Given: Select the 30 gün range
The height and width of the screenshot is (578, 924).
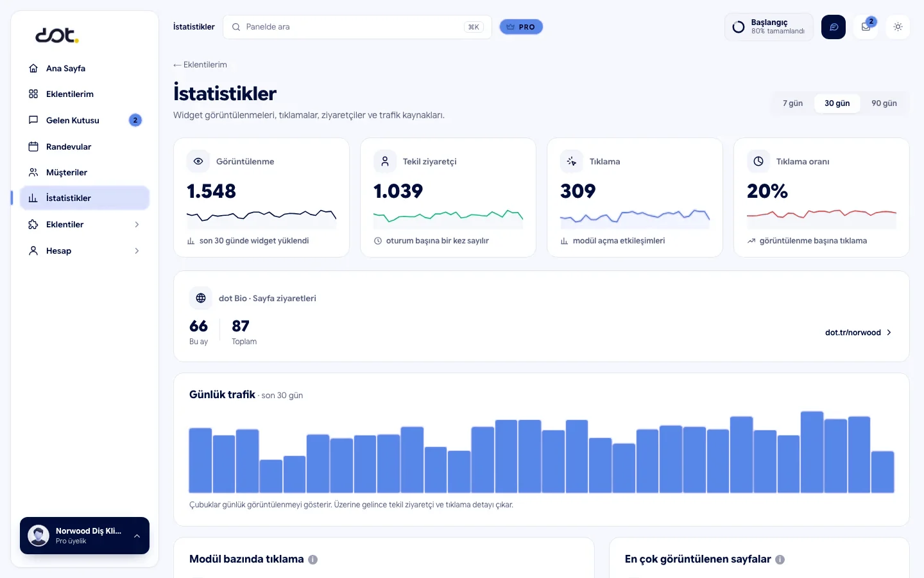Looking at the screenshot, I should click(837, 103).
